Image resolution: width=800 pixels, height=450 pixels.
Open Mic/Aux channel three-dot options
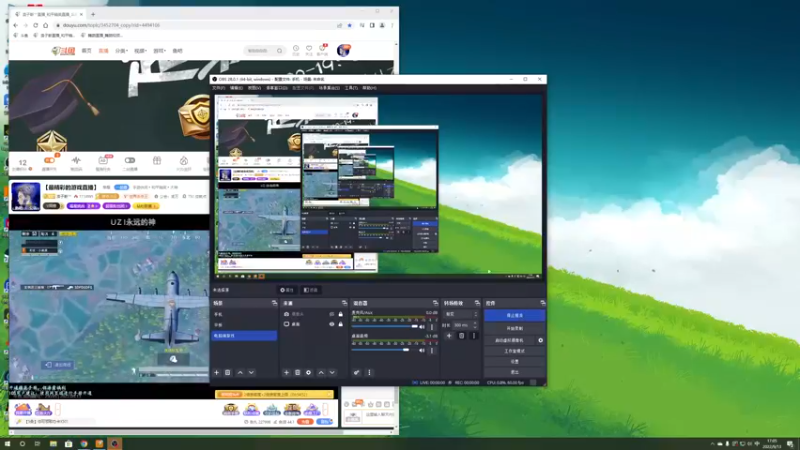pos(432,327)
